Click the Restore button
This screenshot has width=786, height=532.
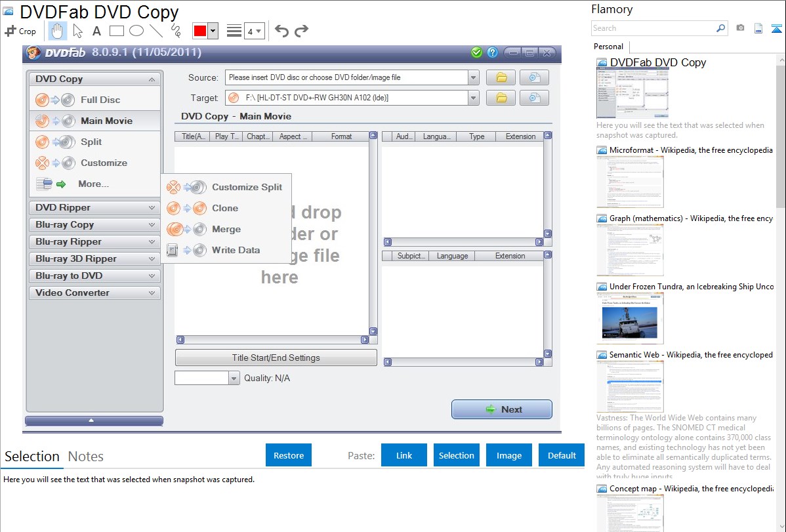[x=289, y=455]
